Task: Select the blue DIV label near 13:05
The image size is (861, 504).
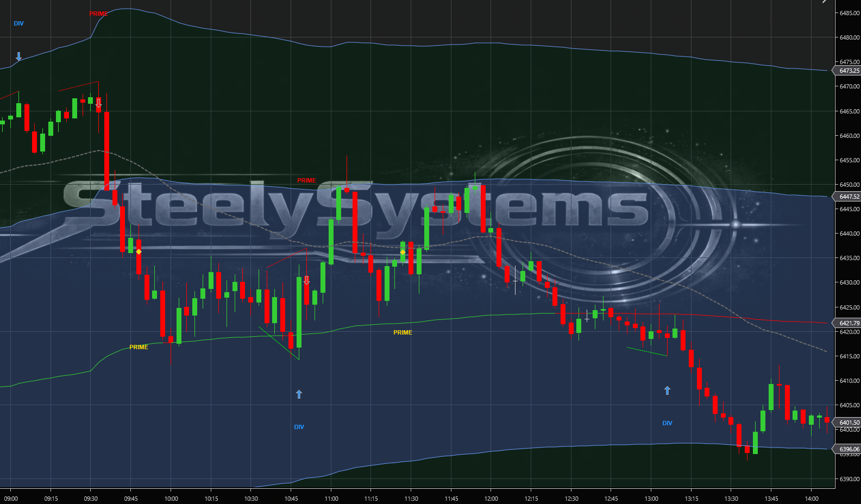Action: click(667, 423)
